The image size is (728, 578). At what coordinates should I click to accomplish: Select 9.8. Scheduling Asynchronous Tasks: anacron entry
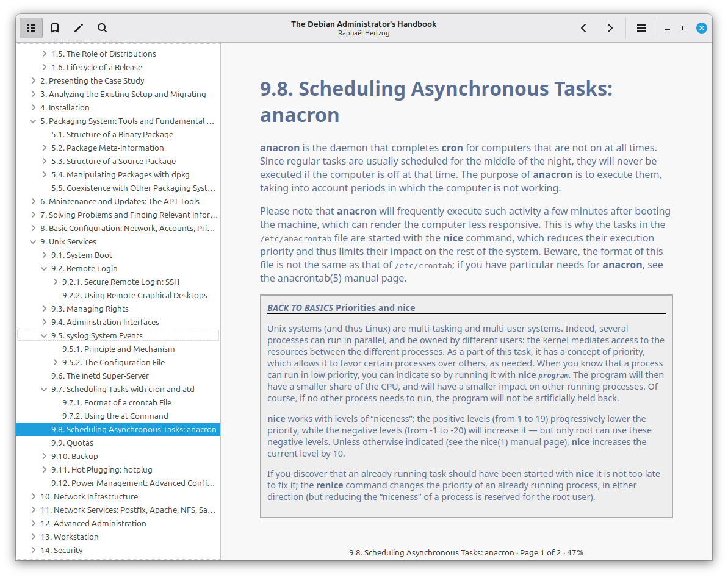coord(118,430)
